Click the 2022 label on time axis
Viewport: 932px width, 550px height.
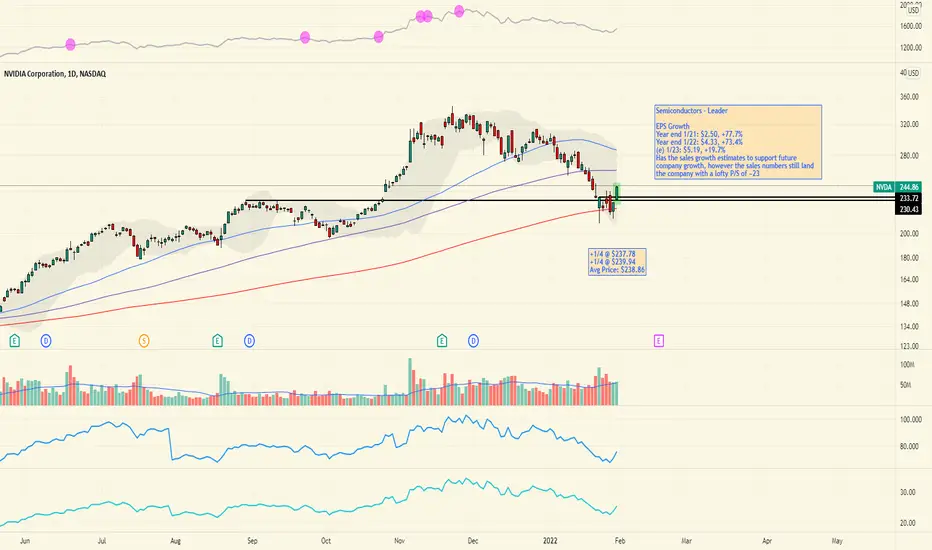[551, 541]
